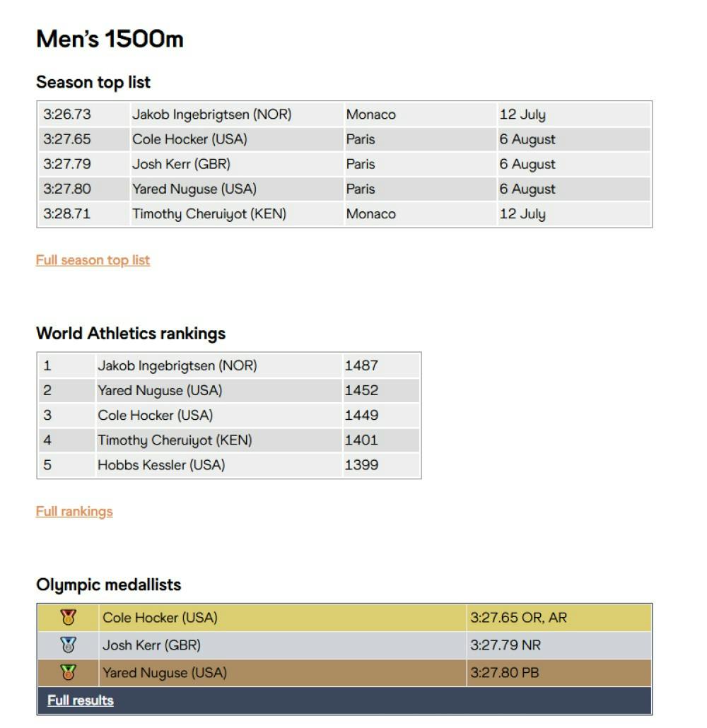Open Full results for Olympic medallists
This screenshot has height=728, width=707.
[81, 701]
